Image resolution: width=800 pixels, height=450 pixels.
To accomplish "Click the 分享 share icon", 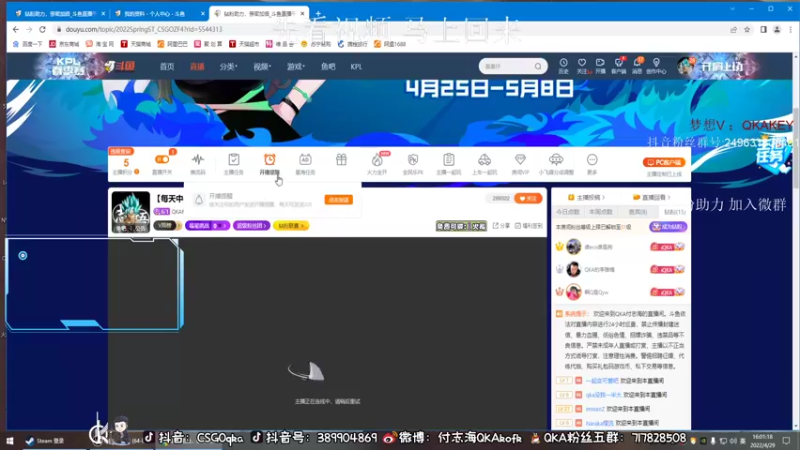I will (x=495, y=226).
